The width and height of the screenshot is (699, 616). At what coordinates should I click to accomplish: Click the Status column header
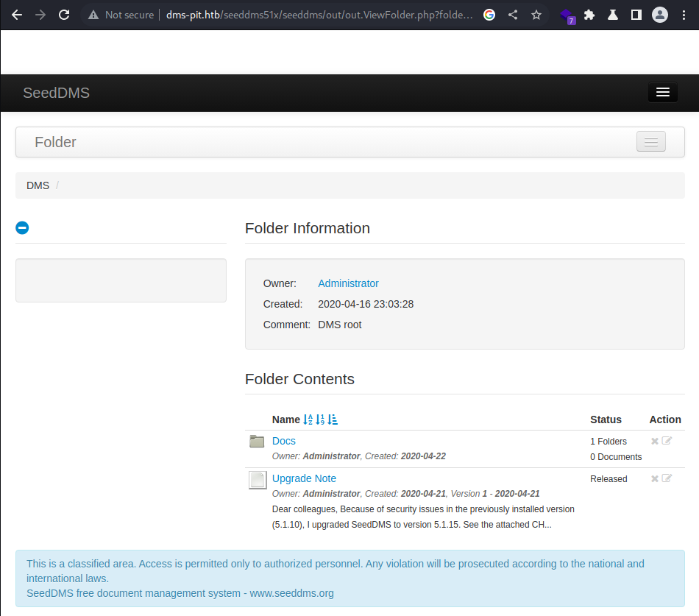coord(606,419)
